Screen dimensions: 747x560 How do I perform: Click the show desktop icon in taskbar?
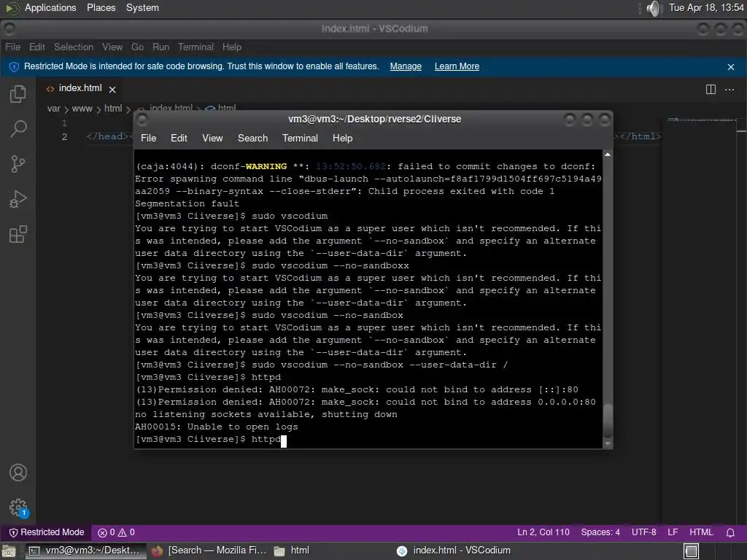pos(8,551)
